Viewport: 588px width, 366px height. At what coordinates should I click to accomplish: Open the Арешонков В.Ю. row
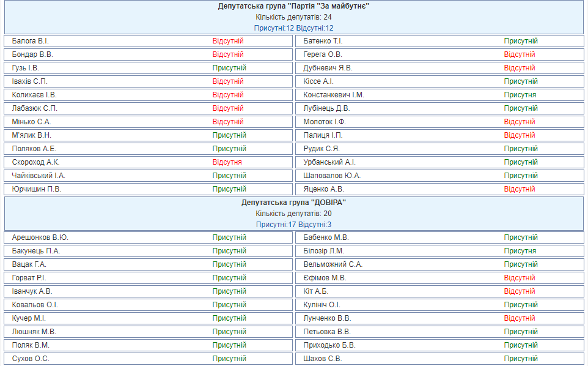(x=40, y=237)
